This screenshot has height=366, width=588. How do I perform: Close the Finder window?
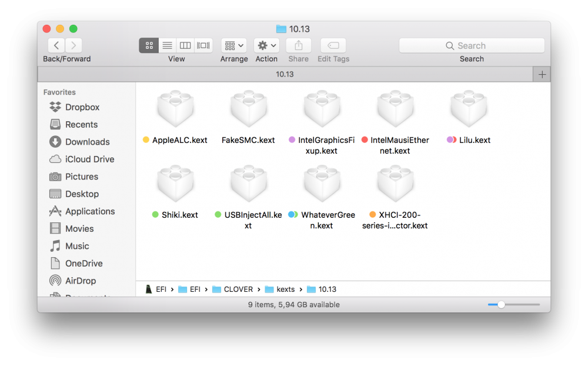[46, 28]
